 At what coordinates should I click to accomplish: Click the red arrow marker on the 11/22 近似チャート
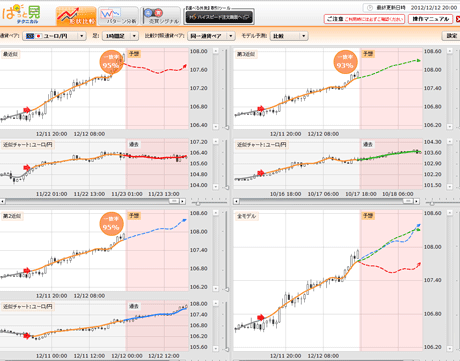27,167
